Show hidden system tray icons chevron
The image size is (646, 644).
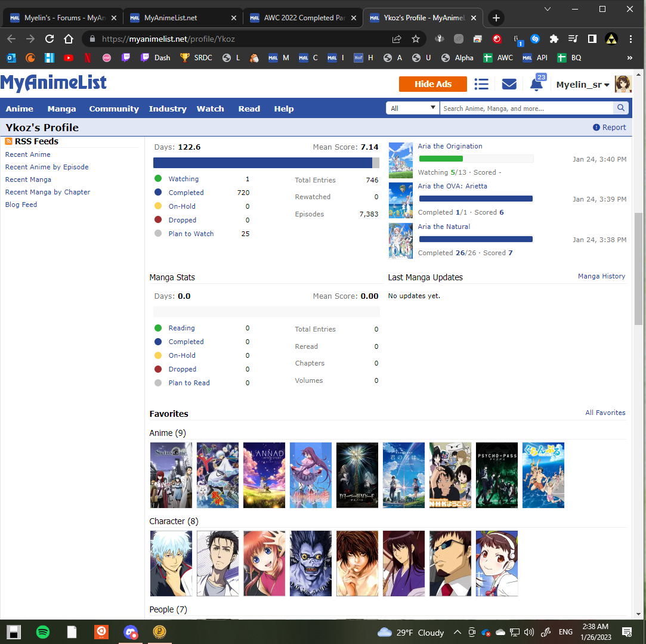pos(458,632)
